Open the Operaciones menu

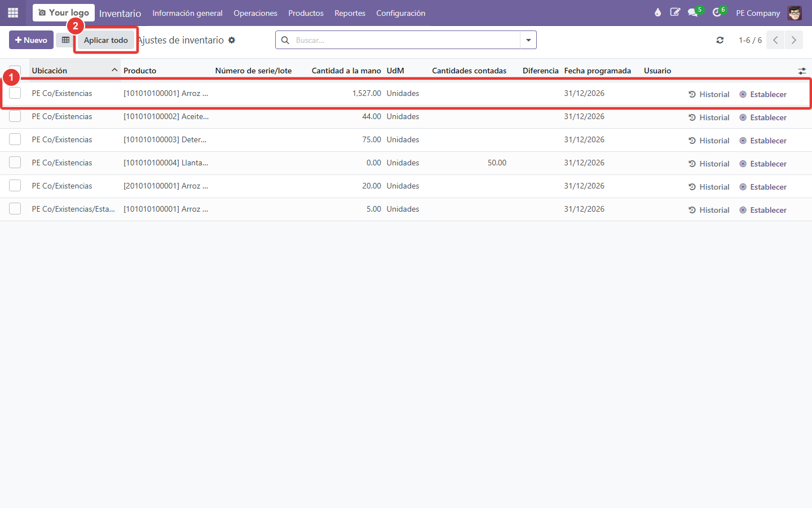(x=255, y=13)
